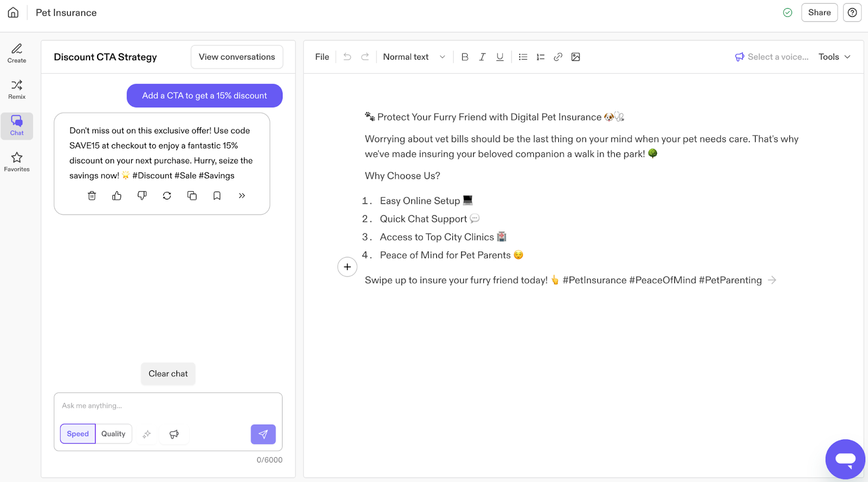Expand the Tools dropdown
This screenshot has height=482, width=868.
tap(834, 57)
